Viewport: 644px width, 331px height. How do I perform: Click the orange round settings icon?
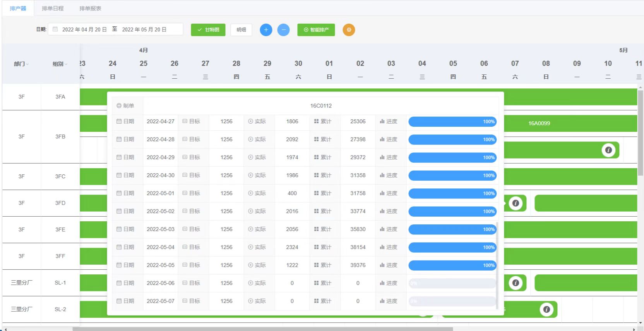(x=349, y=30)
